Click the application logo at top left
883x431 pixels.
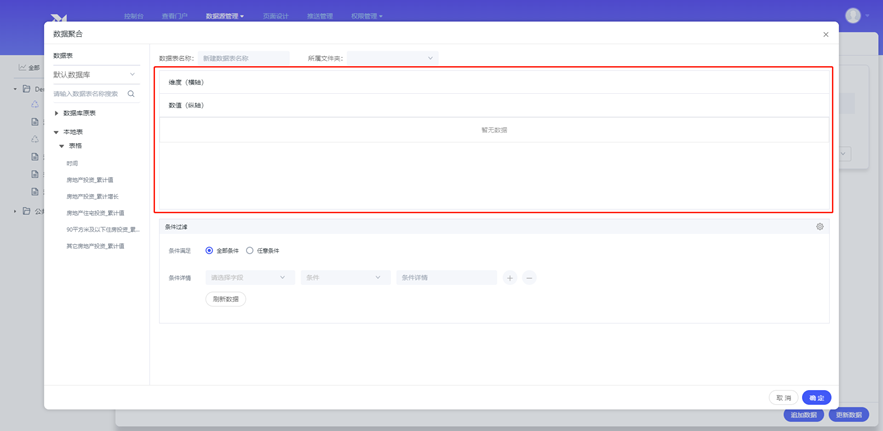(x=59, y=17)
